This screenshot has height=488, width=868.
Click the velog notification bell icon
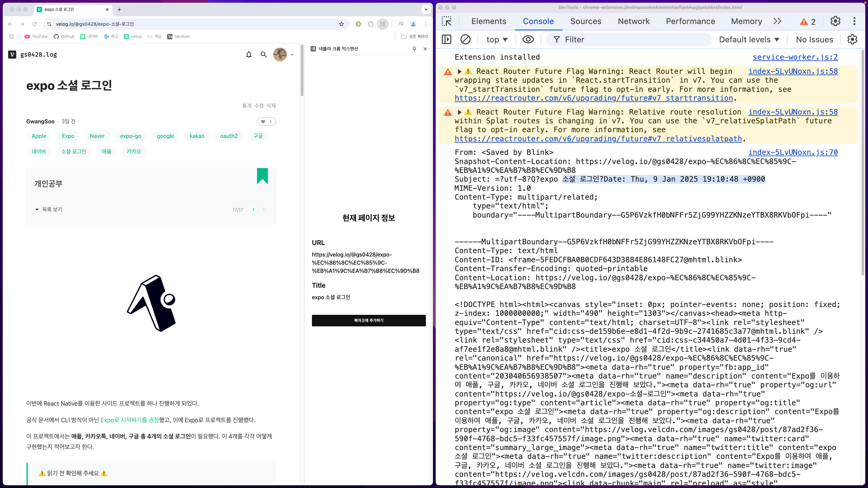(249, 55)
